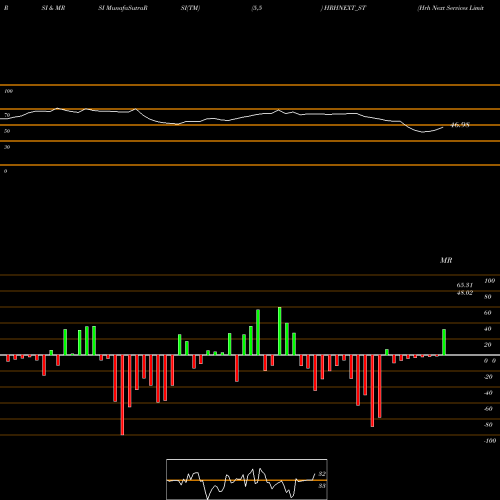Select the 33 value in mini chart

322,486
